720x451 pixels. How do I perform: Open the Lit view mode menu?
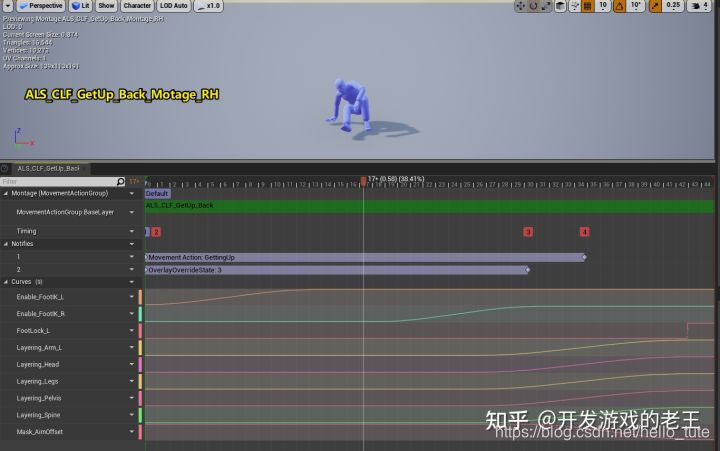coord(81,6)
